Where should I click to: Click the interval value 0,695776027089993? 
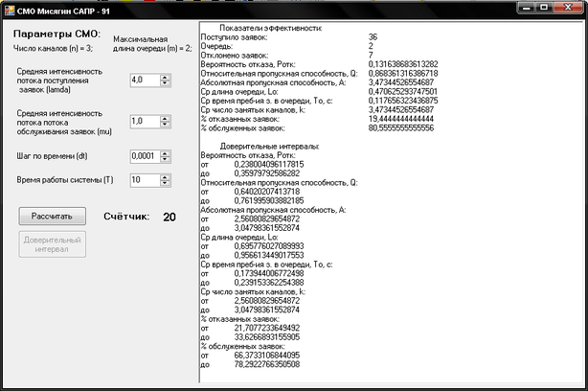(x=269, y=246)
